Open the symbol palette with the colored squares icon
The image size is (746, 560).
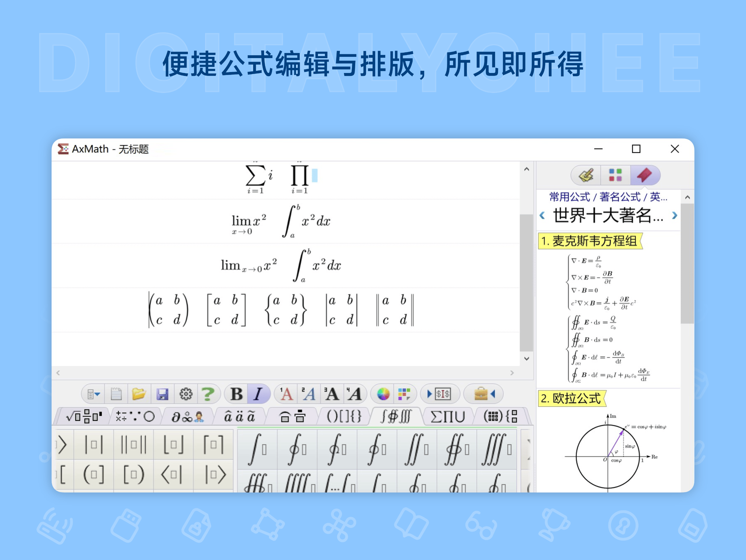click(616, 175)
